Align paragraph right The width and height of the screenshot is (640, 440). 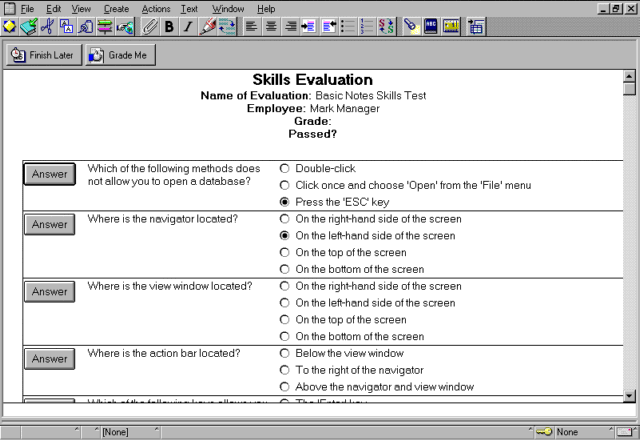[x=290, y=27]
